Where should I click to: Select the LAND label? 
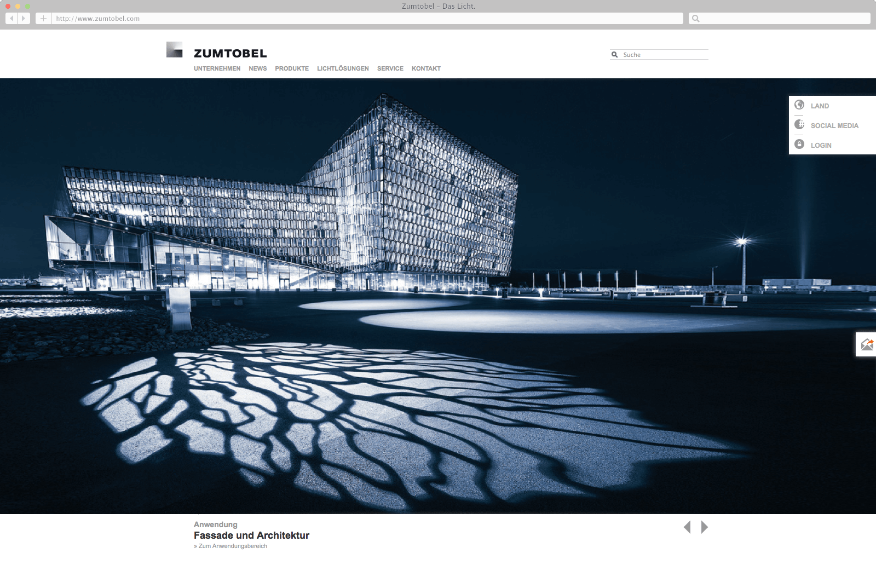click(820, 106)
